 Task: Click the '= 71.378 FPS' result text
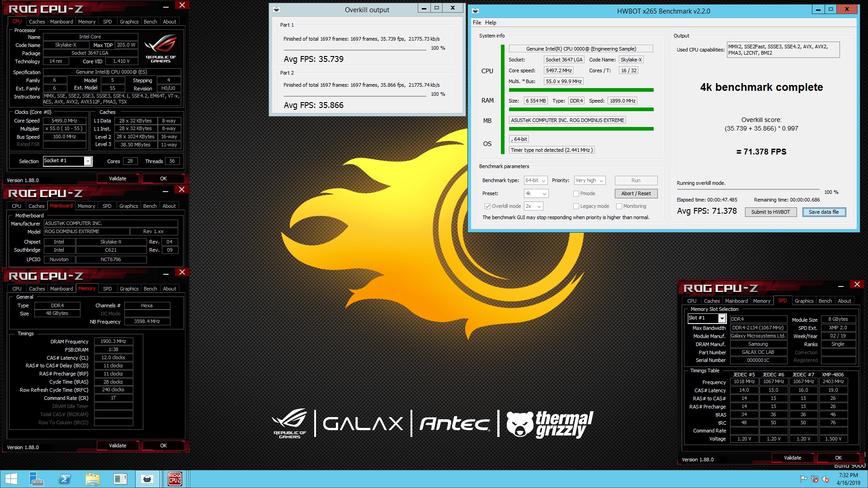tap(761, 152)
